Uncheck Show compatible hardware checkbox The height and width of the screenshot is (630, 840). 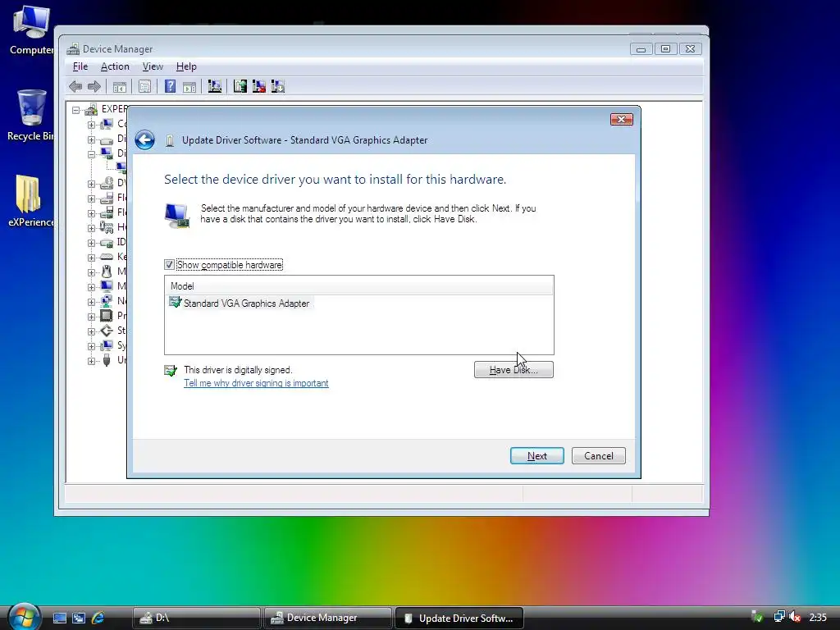tap(169, 265)
